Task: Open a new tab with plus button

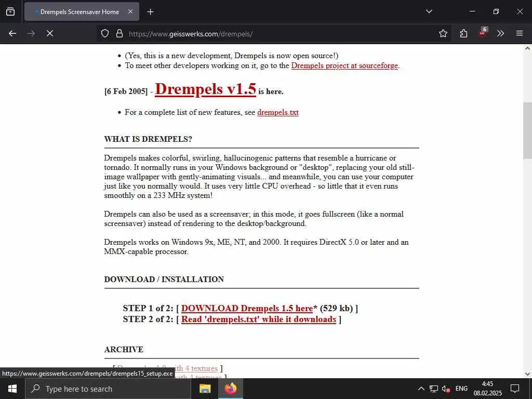Action: pos(150,12)
